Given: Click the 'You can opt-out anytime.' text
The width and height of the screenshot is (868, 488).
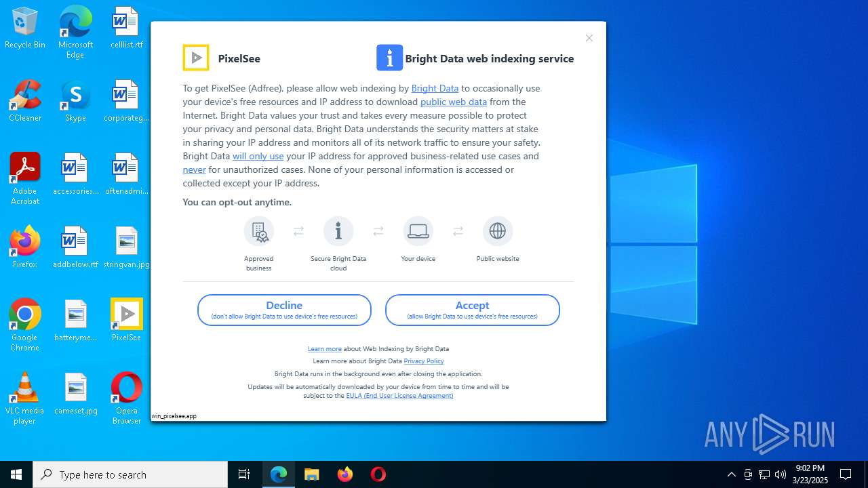Looking at the screenshot, I should 237,202.
